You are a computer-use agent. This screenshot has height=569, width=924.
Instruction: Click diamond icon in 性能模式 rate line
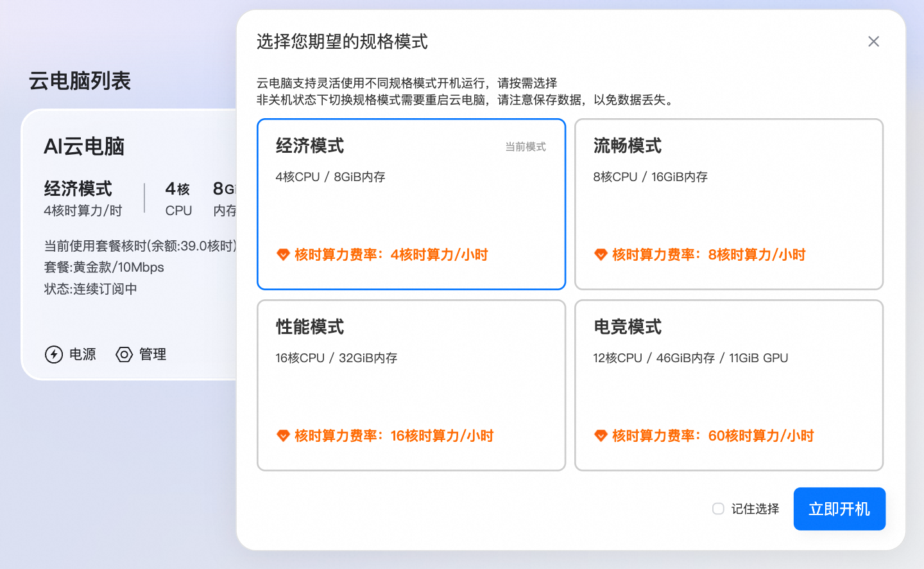(x=283, y=436)
